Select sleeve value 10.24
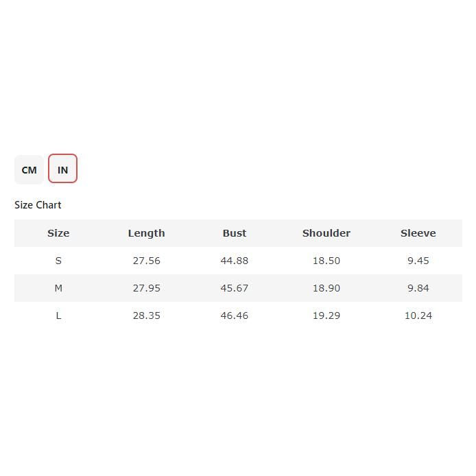The height and width of the screenshot is (476, 476). [418, 316]
